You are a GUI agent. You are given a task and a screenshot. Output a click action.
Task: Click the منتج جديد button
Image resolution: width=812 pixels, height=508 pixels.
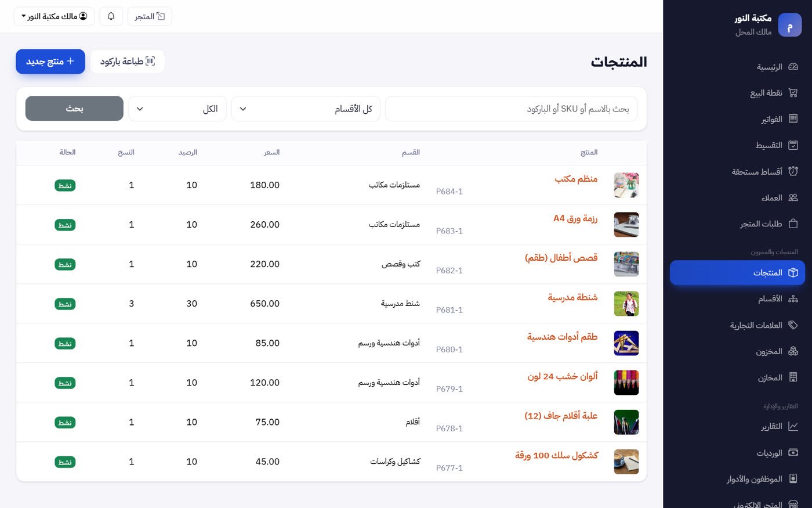click(x=50, y=62)
